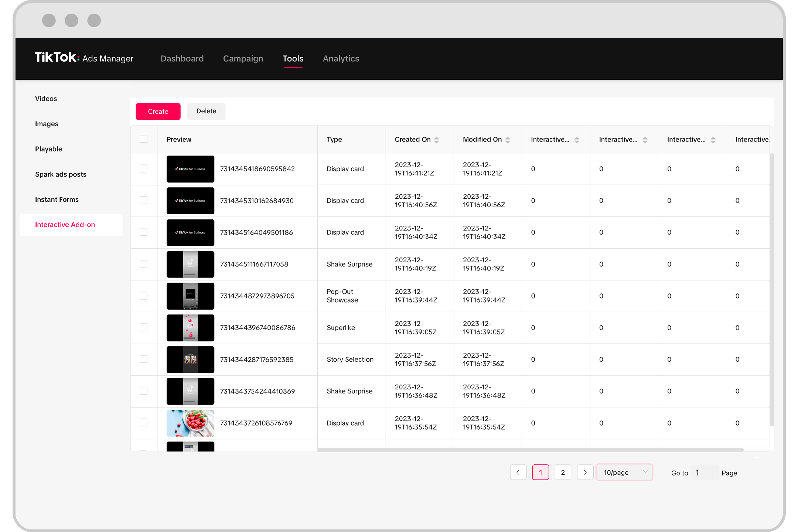Check the row 7314345164049501186 checkbox
This screenshot has width=798, height=532.
point(144,232)
